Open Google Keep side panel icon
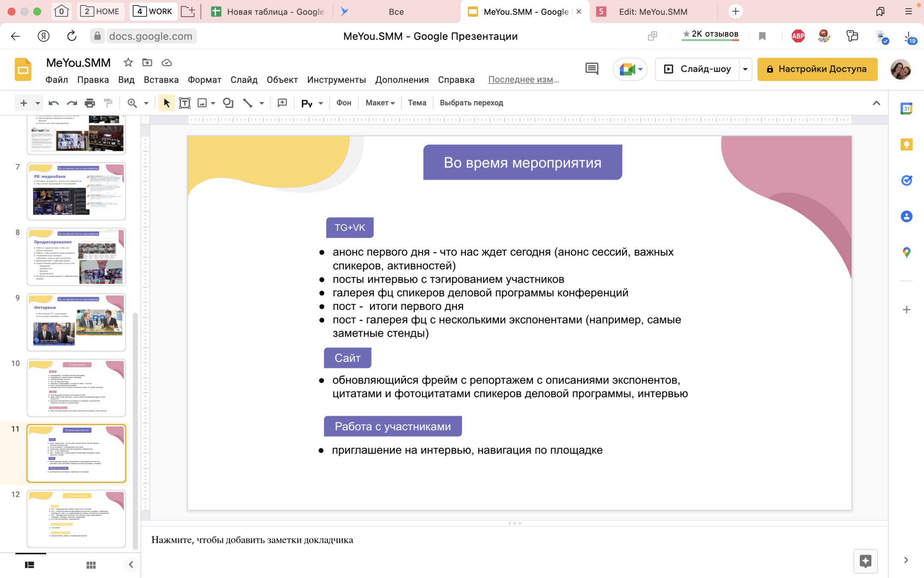This screenshot has height=578, width=924. (x=906, y=145)
